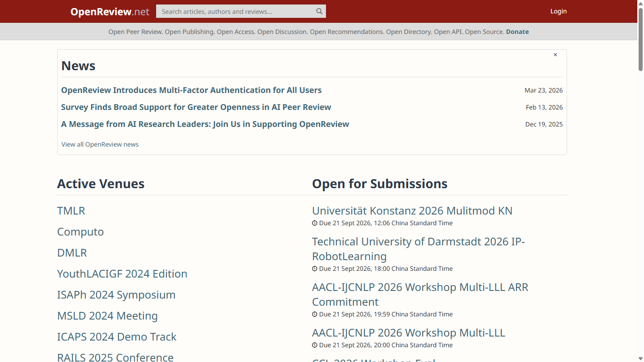Viewport: 644px width, 362px height.
Task: Open the Multi-LLL venue due 20:00
Action: coord(409,333)
